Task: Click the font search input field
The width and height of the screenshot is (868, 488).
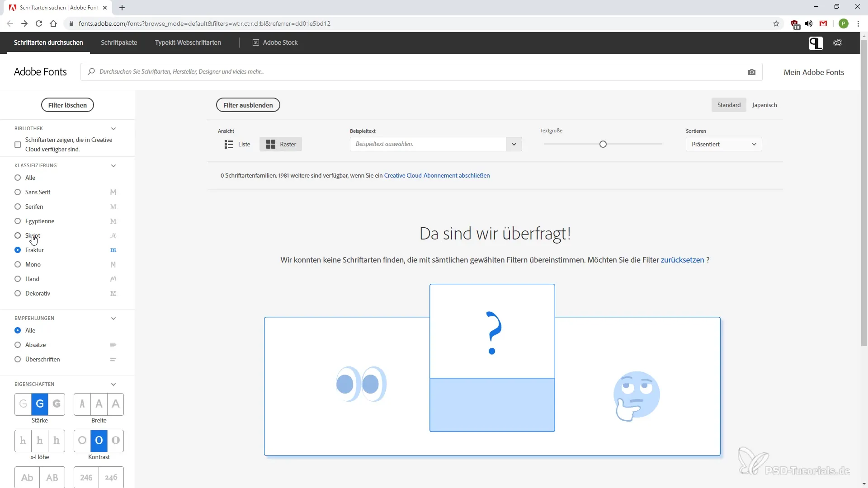Action: pyautogui.click(x=421, y=72)
